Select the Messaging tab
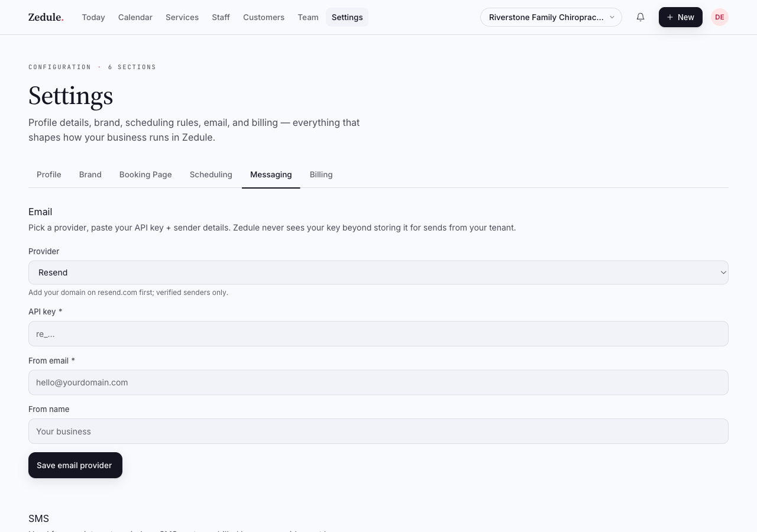Image resolution: width=757 pixels, height=532 pixels. click(271, 174)
